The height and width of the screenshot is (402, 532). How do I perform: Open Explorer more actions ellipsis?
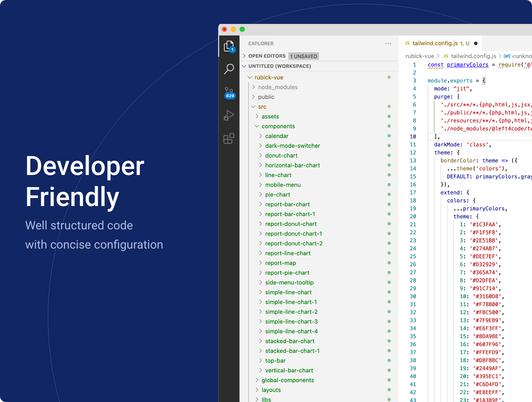click(388, 43)
